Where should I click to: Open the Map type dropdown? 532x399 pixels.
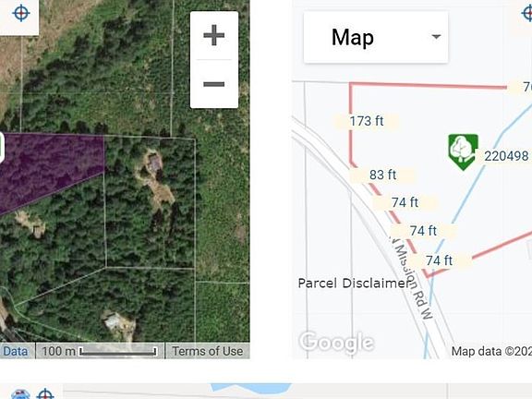click(x=376, y=37)
